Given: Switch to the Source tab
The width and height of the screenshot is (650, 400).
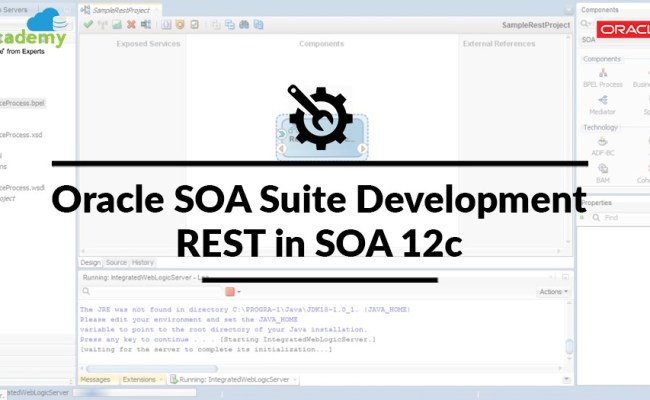Looking at the screenshot, I should click(x=116, y=262).
